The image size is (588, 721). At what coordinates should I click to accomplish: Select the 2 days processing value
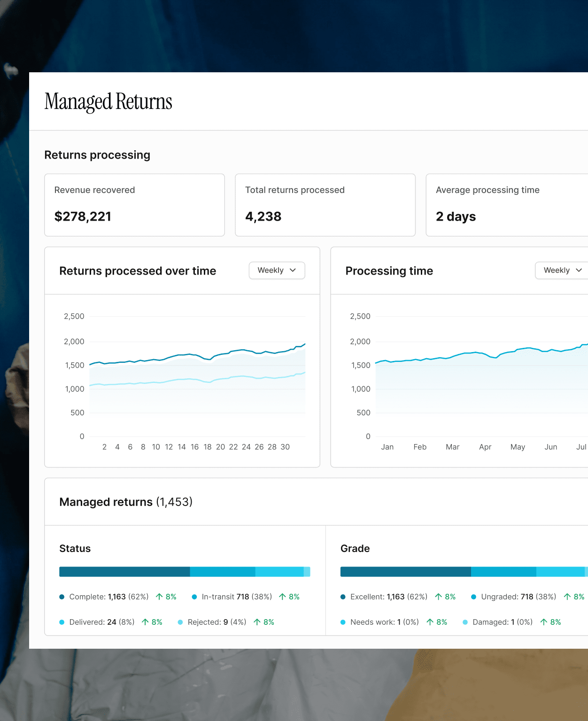pos(456,216)
